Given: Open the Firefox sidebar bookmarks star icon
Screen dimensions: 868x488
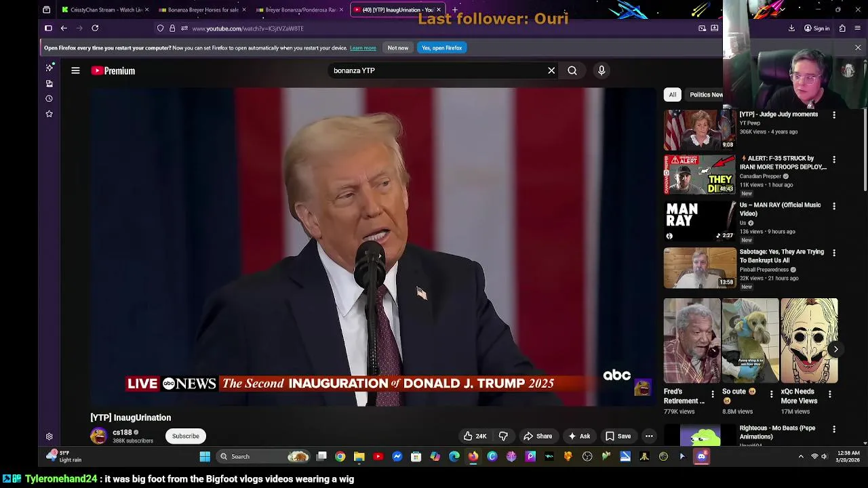Looking at the screenshot, I should [x=49, y=114].
